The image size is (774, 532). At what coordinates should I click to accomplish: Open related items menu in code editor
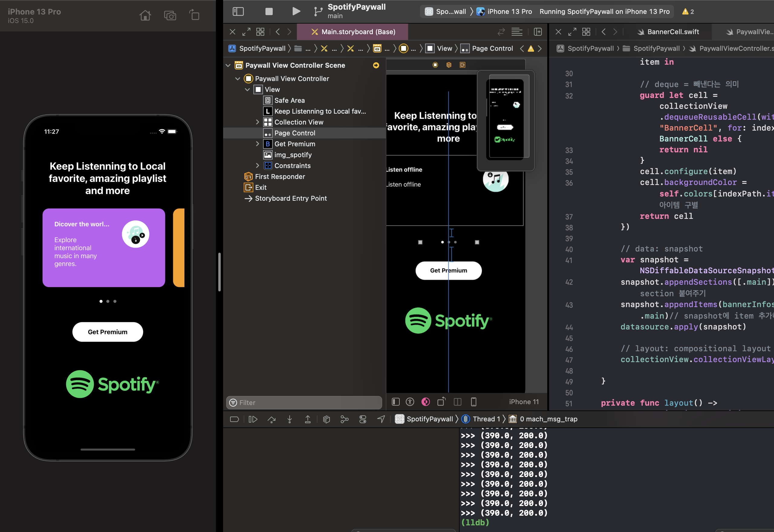(586, 32)
